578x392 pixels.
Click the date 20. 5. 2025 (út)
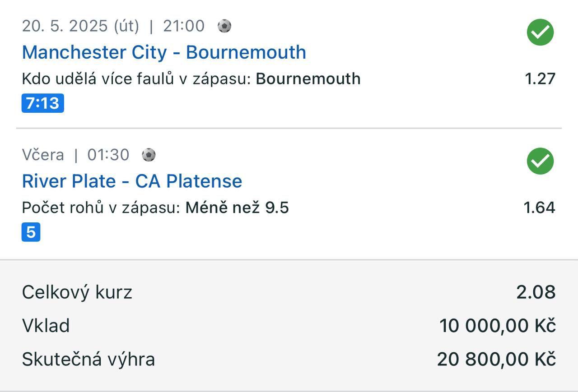pos(80,26)
